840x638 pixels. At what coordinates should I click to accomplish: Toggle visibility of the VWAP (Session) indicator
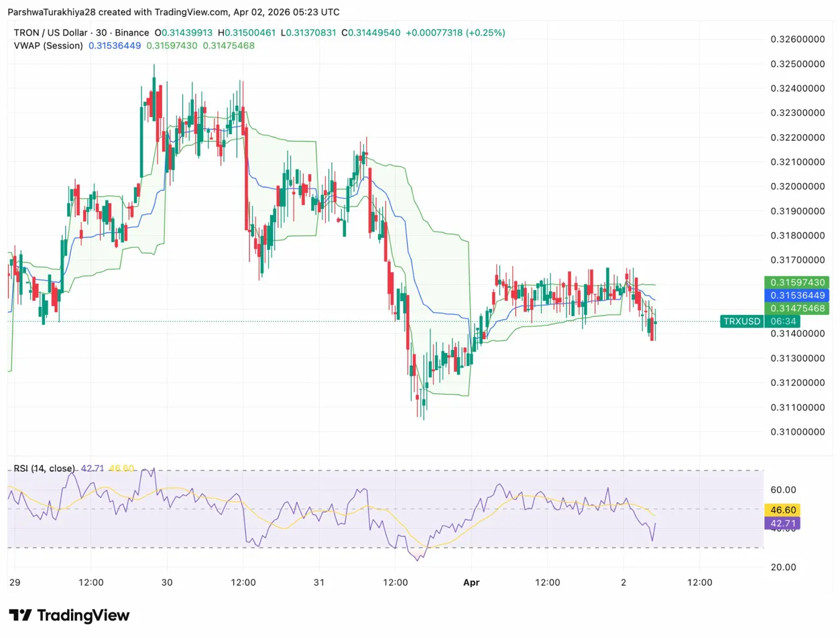49,46
